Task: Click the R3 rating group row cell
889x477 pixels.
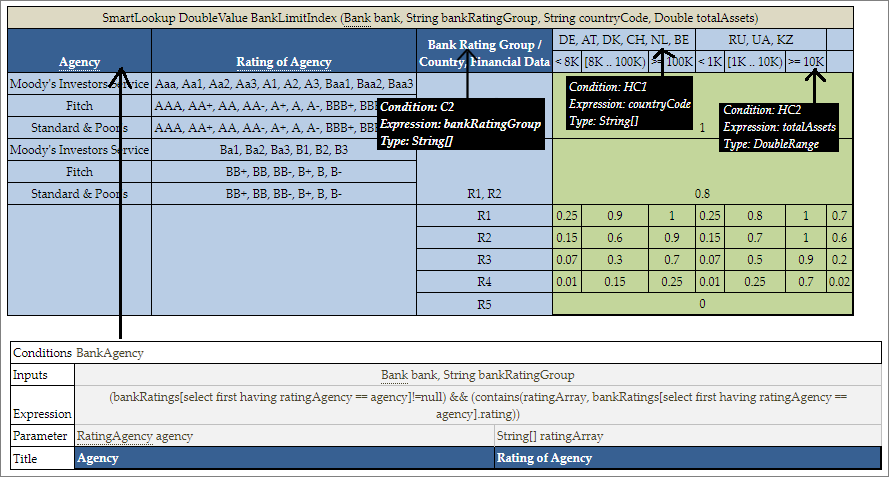Action: tap(484, 259)
